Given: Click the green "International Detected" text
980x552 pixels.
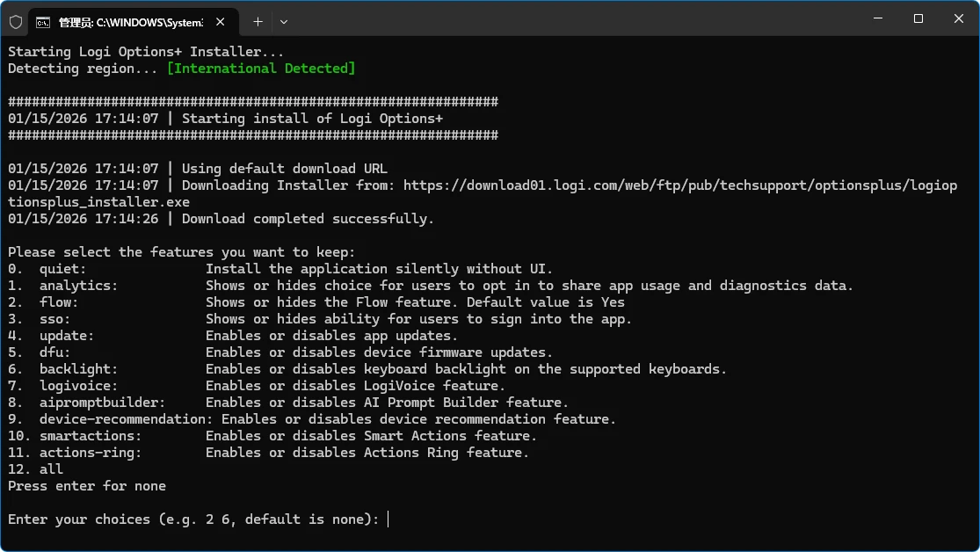Looking at the screenshot, I should (x=261, y=69).
